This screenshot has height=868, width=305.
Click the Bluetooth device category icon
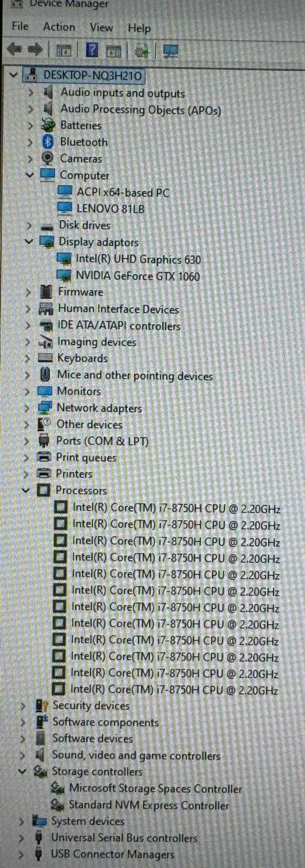click(48, 142)
